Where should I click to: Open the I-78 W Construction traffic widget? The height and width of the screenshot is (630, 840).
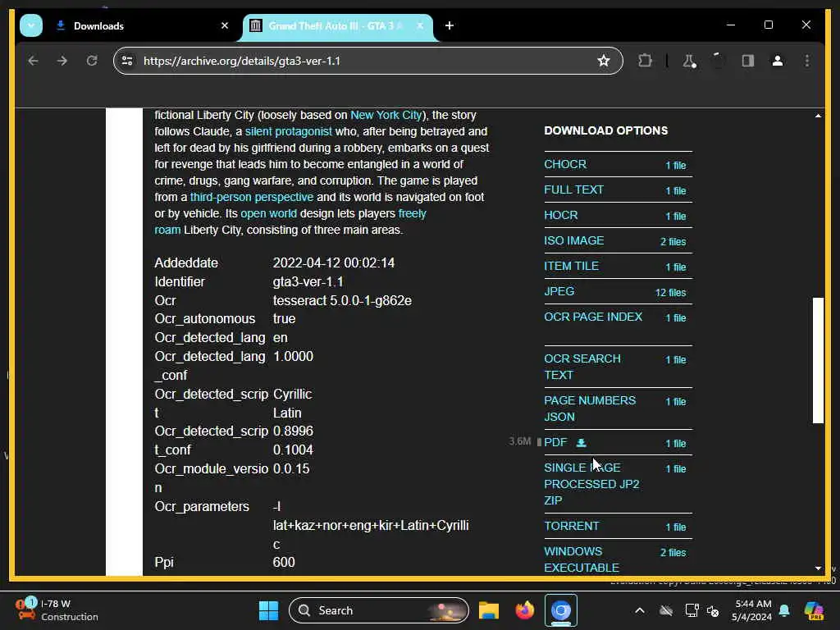pyautogui.click(x=57, y=610)
